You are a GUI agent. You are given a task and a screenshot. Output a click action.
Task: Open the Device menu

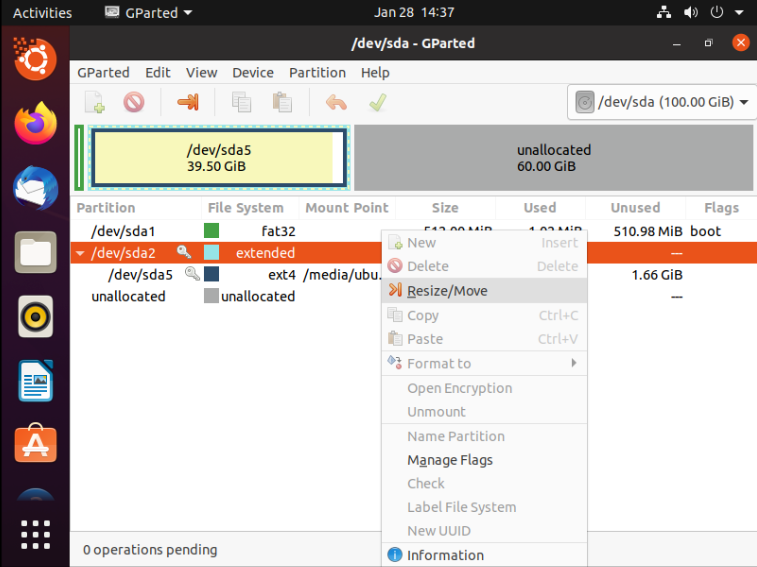point(253,72)
